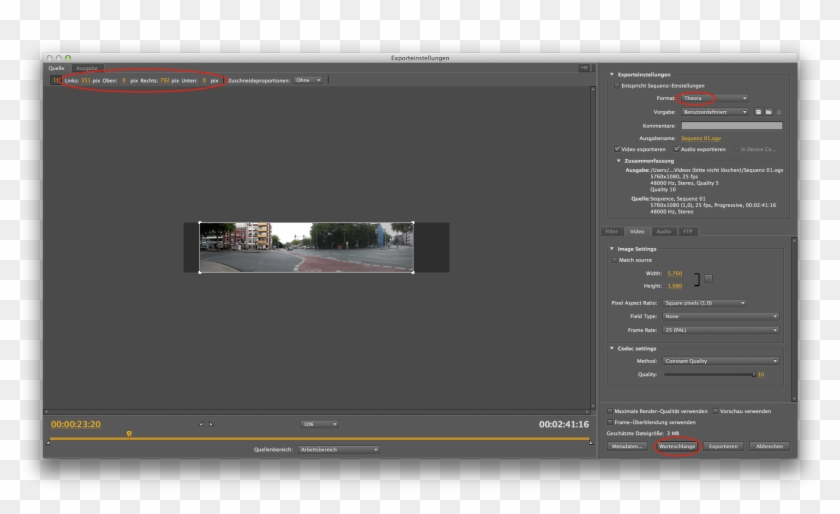
Task: Open the Format dropdown showing Theora
Action: pyautogui.click(x=714, y=98)
